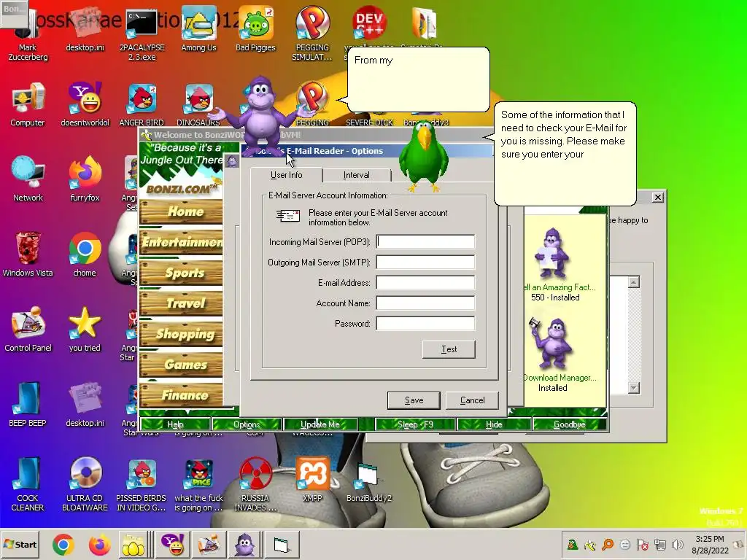
Task: Click the background window's scroll down arrow
Action: pos(634,388)
